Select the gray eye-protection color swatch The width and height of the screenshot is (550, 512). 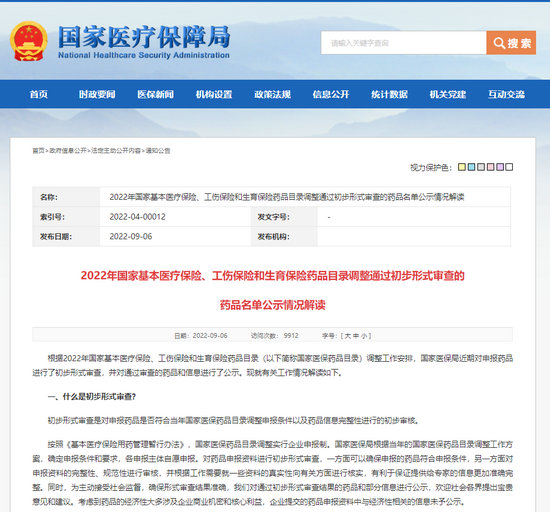[x=481, y=167]
